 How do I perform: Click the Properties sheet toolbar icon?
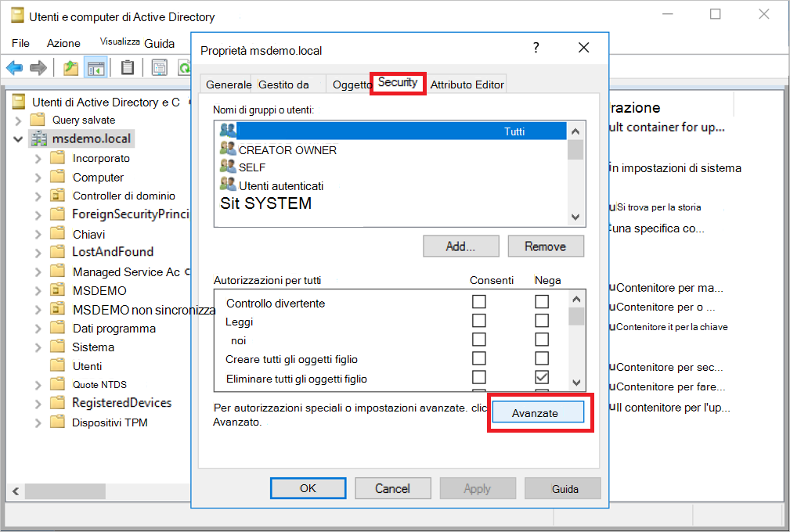159,67
